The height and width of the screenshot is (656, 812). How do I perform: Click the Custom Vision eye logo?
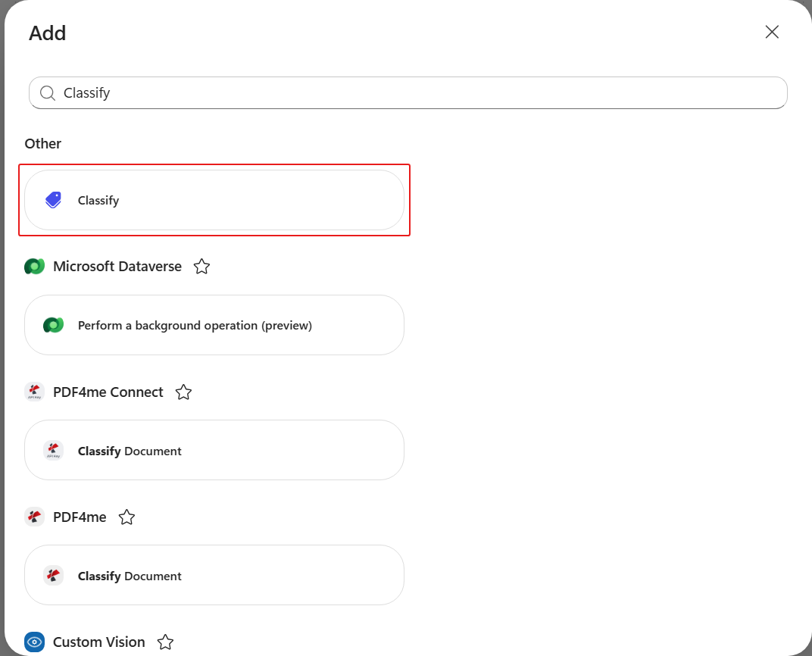(35, 642)
